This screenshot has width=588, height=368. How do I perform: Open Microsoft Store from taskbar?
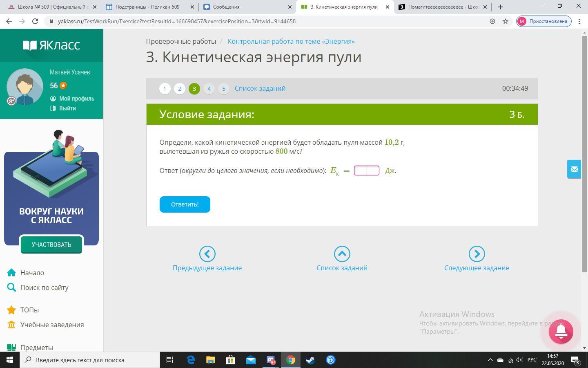coord(231,360)
